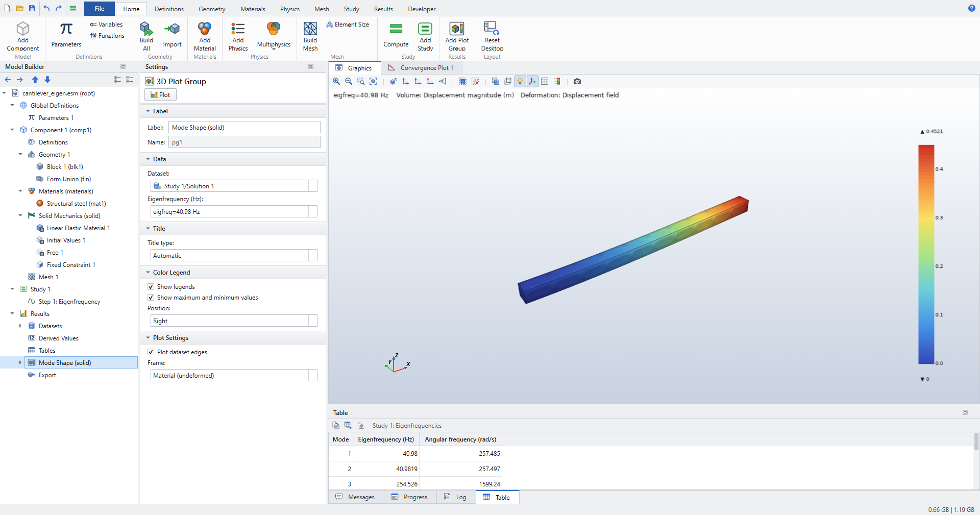Click the Zoom Out magnifier icon

click(349, 81)
